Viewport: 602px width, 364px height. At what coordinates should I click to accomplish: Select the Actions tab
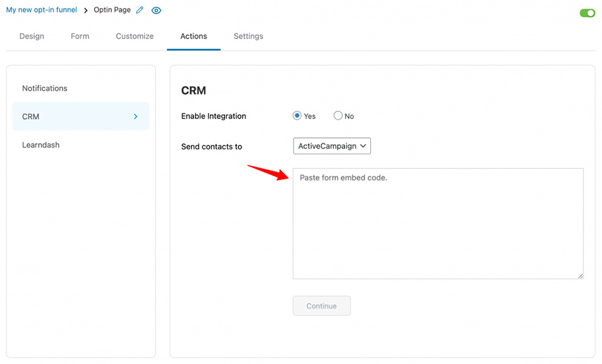pos(193,36)
